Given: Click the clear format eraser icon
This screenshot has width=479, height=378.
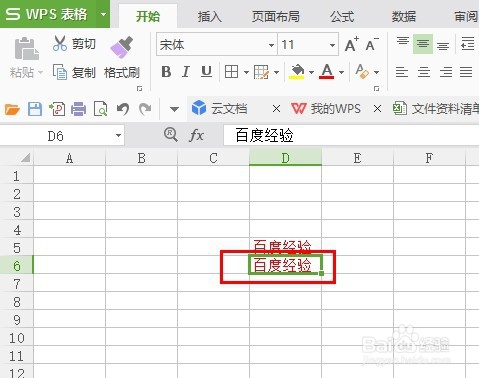Looking at the screenshot, I should tap(362, 72).
